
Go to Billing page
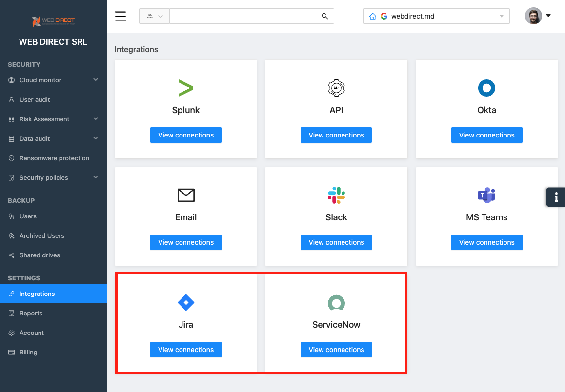pos(53,352)
